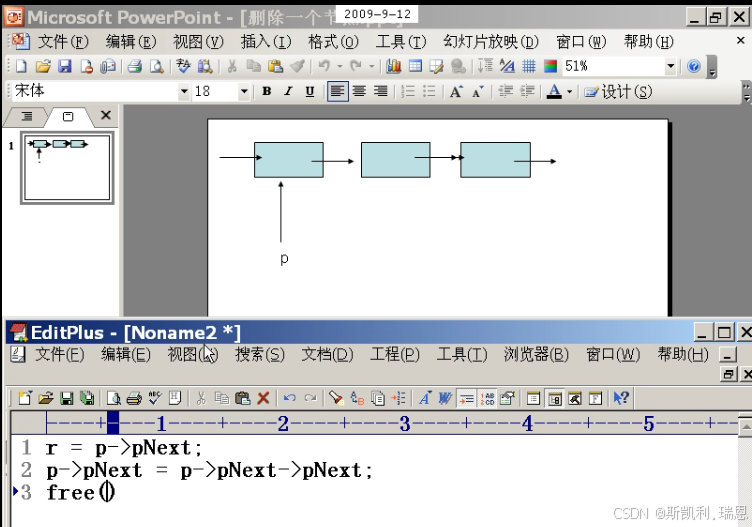Screen dimensions: 752x527
Task: Click Open file icon in EditPlus toolbar
Action: tap(46, 398)
